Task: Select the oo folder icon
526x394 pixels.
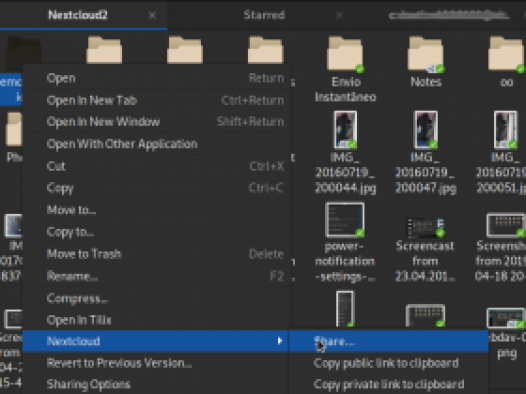Action: [x=507, y=54]
